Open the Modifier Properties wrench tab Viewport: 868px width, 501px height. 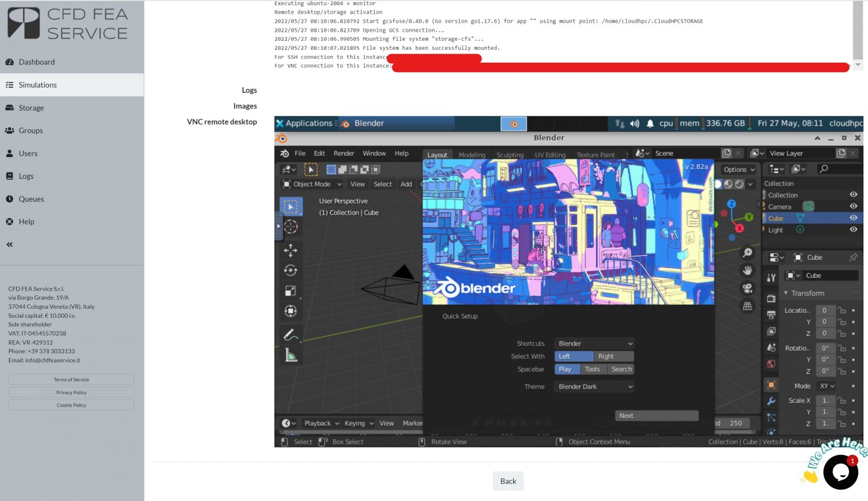[771, 401]
